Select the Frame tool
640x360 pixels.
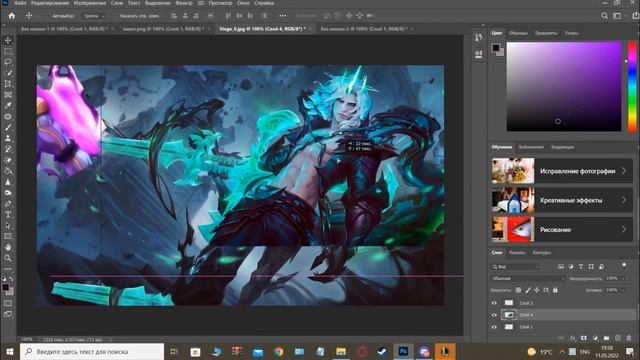tap(8, 95)
